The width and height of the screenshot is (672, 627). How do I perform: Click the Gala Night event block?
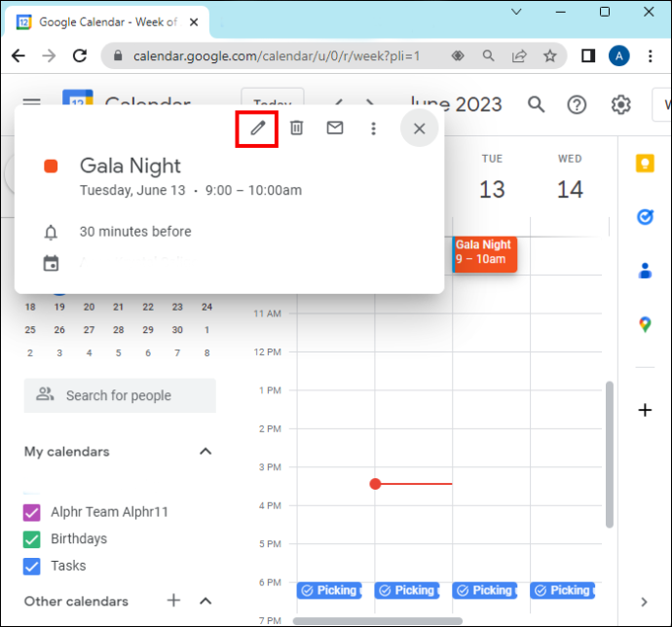[485, 254]
